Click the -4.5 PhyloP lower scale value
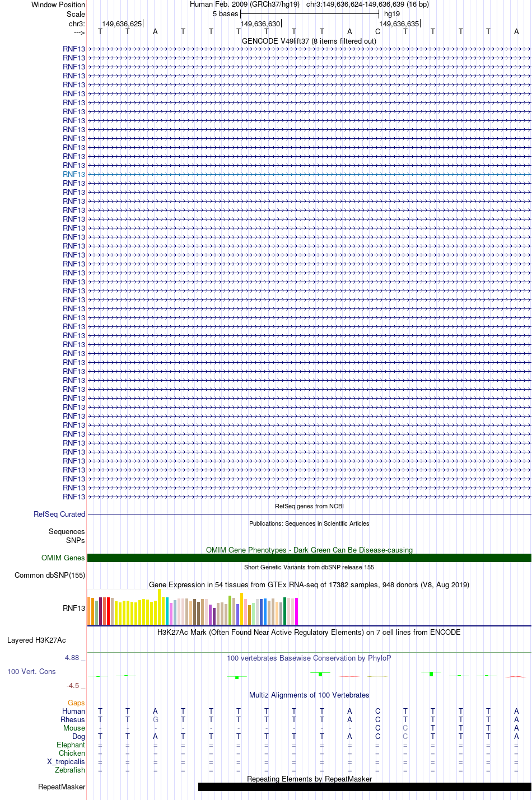Image resolution: width=532 pixels, height=800 pixels. coord(73,685)
